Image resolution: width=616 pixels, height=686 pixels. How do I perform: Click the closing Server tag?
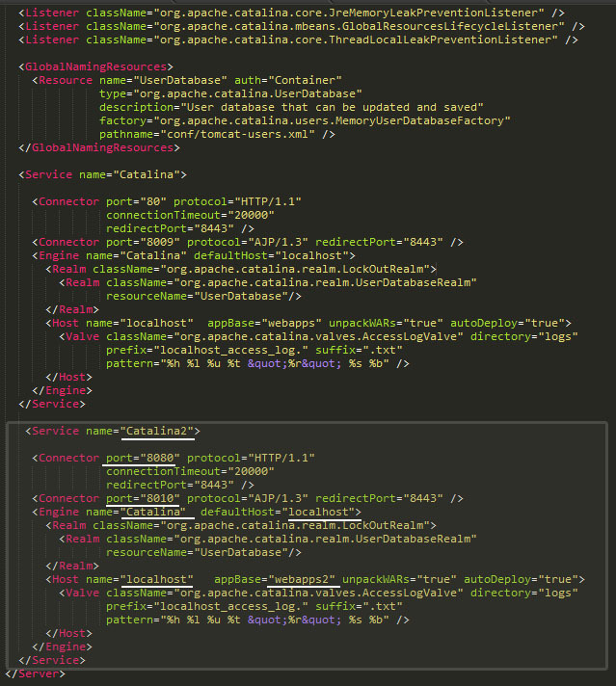click(35, 673)
